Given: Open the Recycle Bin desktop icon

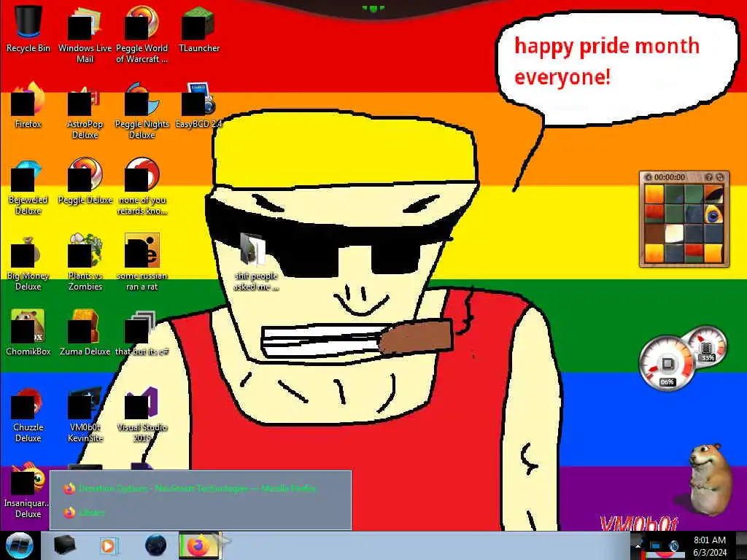Looking at the screenshot, I should 28,28.
